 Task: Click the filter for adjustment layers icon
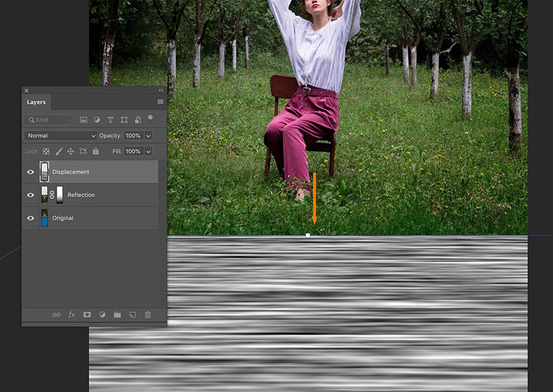[97, 120]
